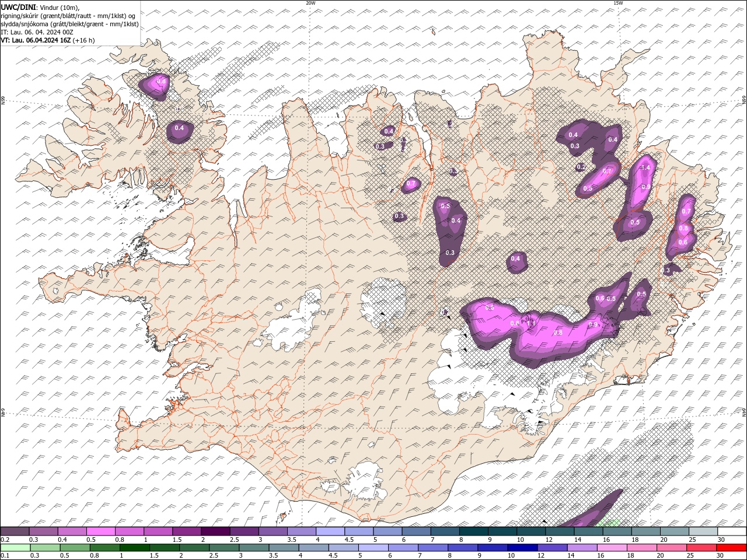Click the white upper scale swatch labeled 30
The height and width of the screenshot is (560, 747).
[731, 531]
